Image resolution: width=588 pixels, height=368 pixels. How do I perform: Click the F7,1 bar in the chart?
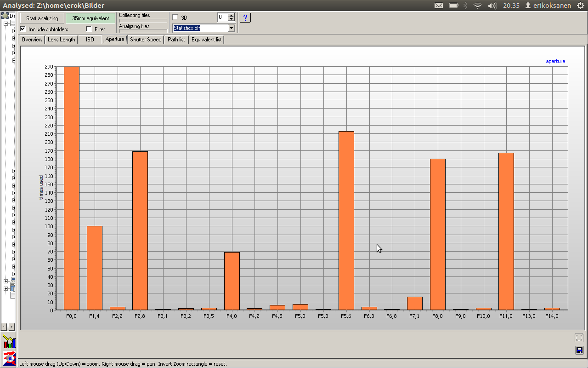[415, 303]
